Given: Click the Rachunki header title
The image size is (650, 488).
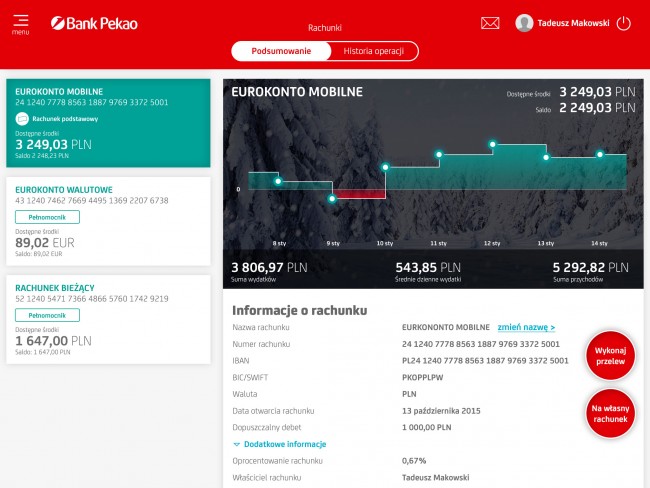Looking at the screenshot, I should (x=325, y=28).
